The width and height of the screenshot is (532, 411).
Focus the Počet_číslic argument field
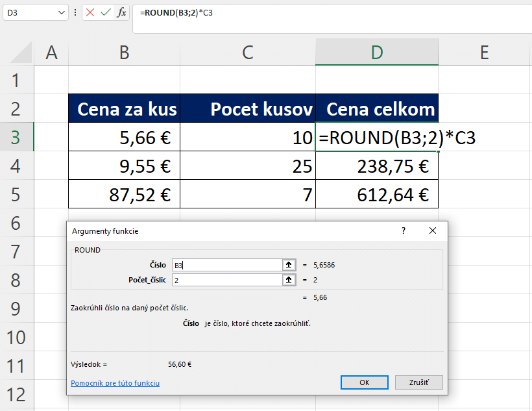(x=227, y=280)
